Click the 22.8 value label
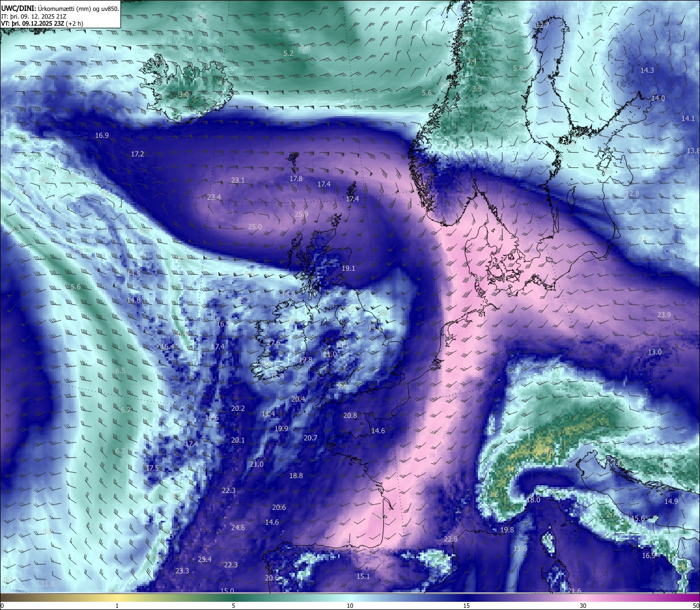This screenshot has width=700, height=610. click(x=450, y=539)
